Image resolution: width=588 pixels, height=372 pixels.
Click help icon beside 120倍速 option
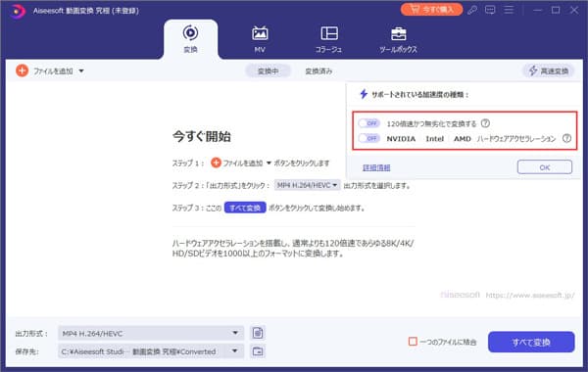(x=485, y=123)
